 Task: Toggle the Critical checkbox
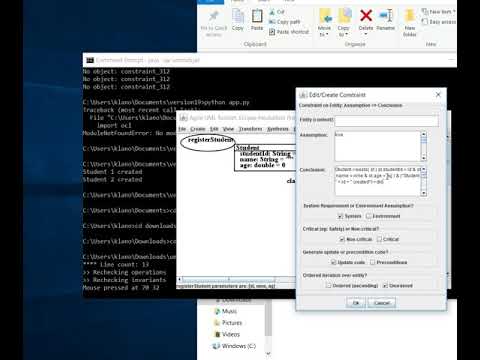(x=379, y=239)
